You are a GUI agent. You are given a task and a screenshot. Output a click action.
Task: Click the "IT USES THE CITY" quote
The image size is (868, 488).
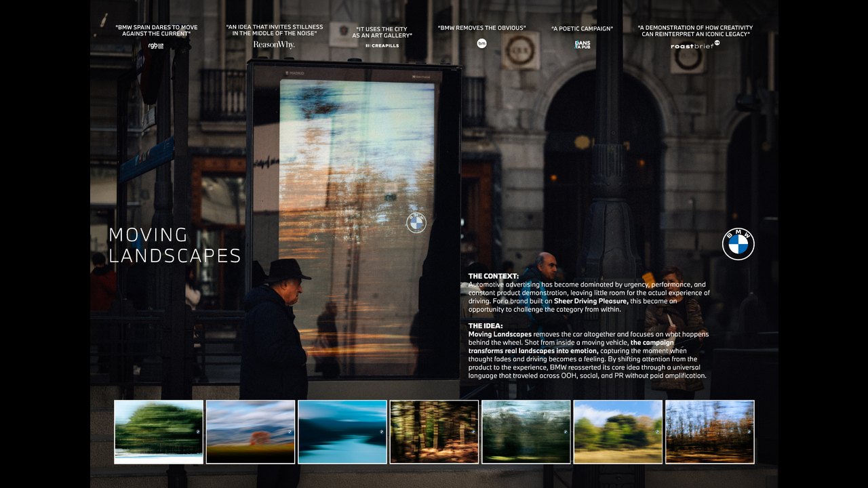382,33
